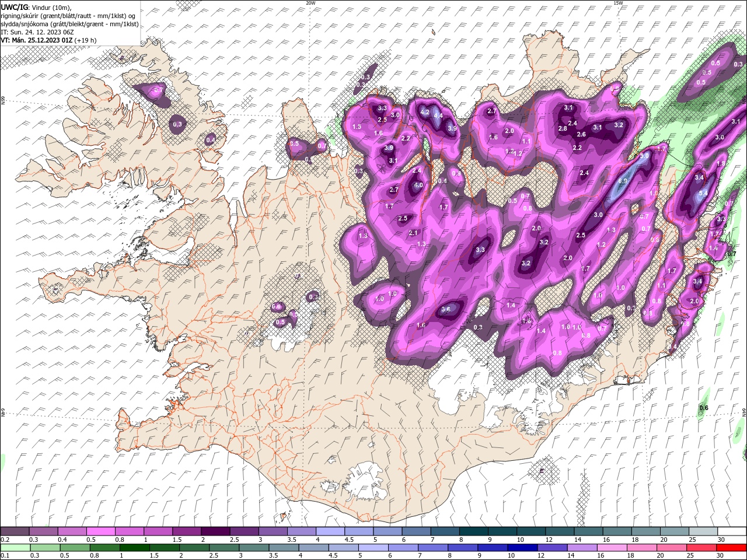Click the black 0.6 value offshore southeast
Viewport: 747px width, 560px height.
click(x=704, y=408)
